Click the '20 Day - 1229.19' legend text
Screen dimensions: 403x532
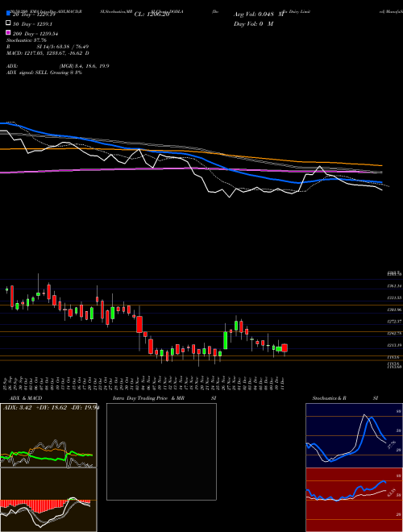34,15
